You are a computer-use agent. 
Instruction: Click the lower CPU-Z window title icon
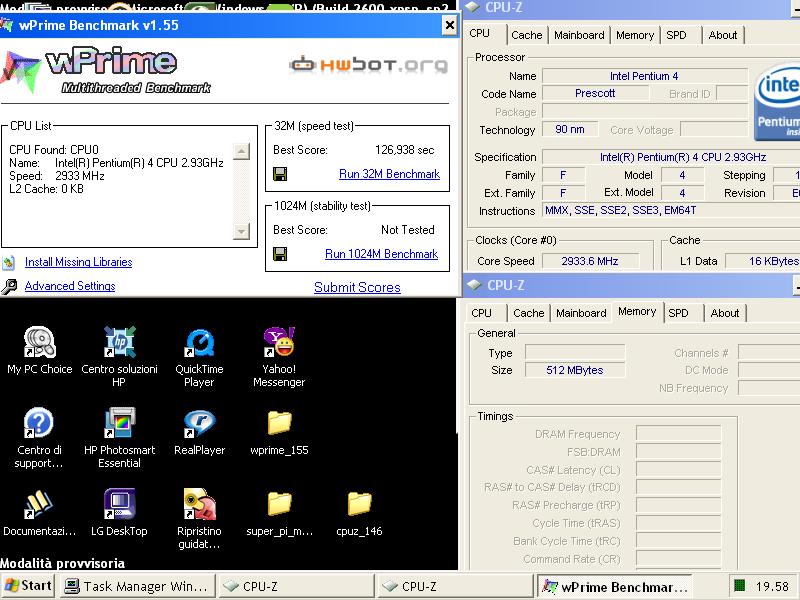pos(474,285)
